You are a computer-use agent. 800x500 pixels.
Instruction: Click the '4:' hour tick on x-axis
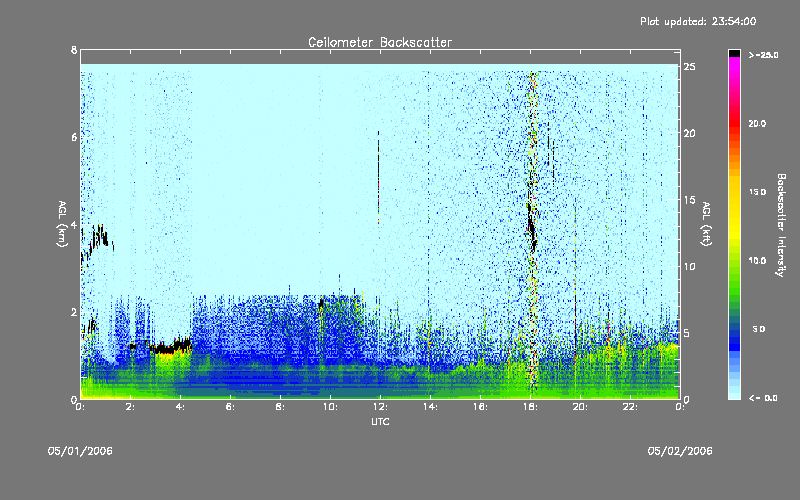(180, 407)
